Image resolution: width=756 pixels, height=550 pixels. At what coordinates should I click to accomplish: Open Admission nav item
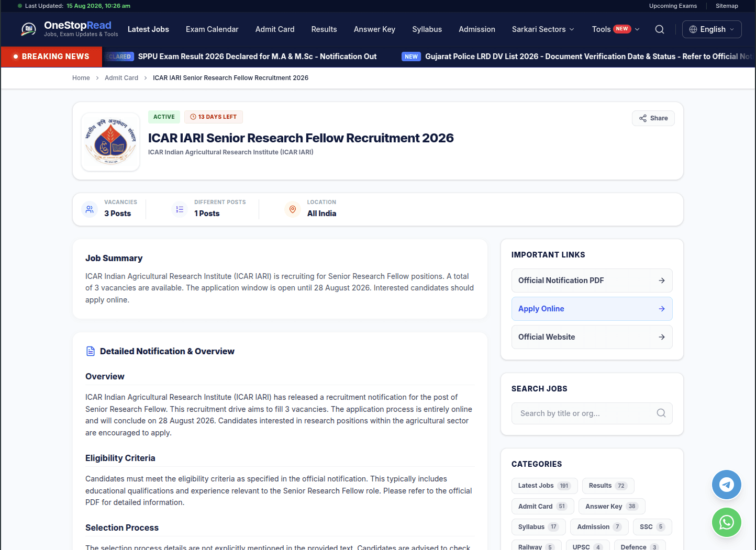tap(477, 29)
